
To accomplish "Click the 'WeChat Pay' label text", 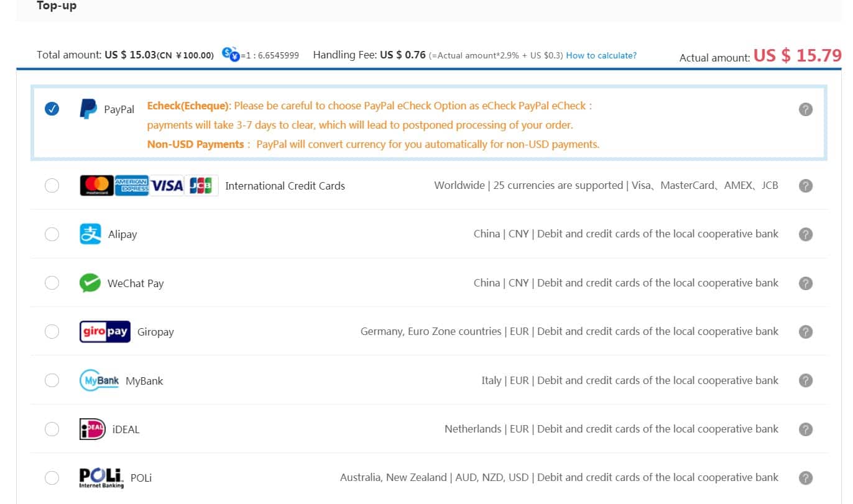I will (136, 283).
